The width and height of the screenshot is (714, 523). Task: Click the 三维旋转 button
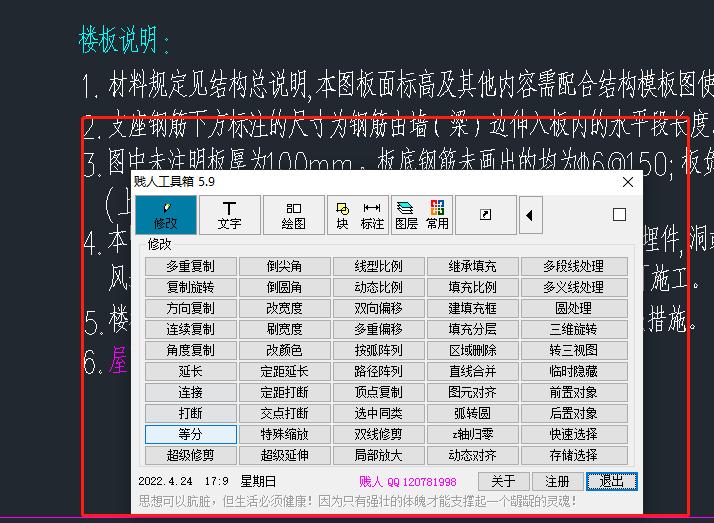[x=574, y=329]
